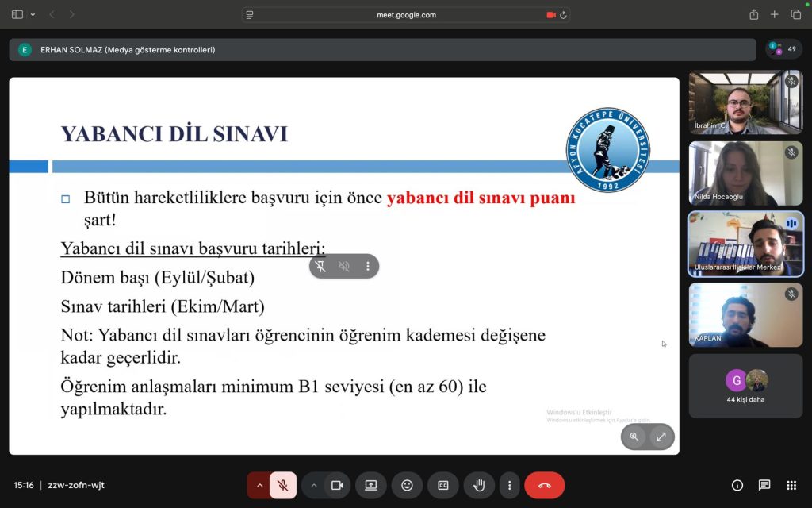812x508 pixels.
Task: Turn on closed captions
Action: click(443, 485)
